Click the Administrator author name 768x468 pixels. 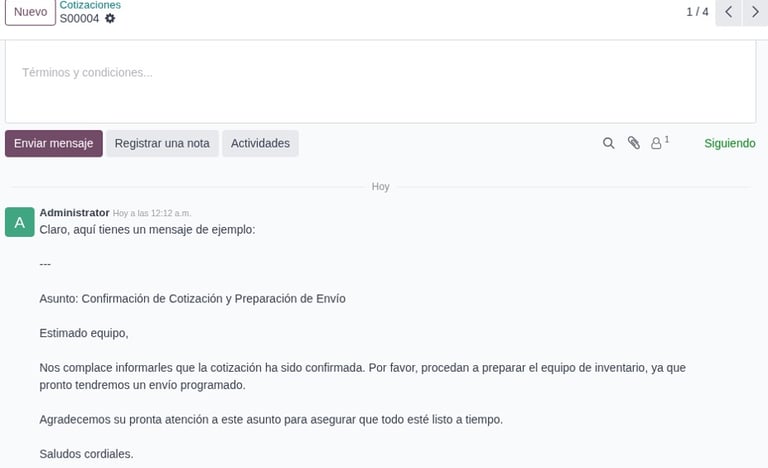[x=74, y=213]
